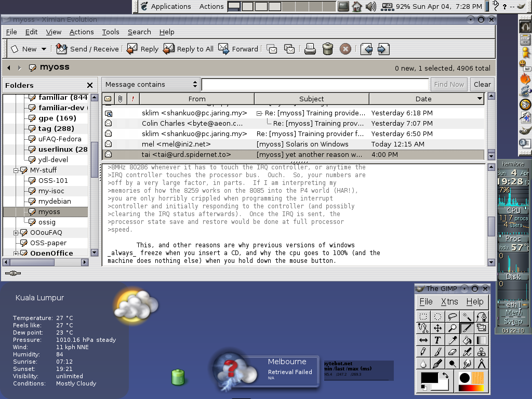Switch to the second workspace in the panel switcher
Image resolution: width=532 pixels, height=399 pixels.
pyautogui.click(x=247, y=6)
